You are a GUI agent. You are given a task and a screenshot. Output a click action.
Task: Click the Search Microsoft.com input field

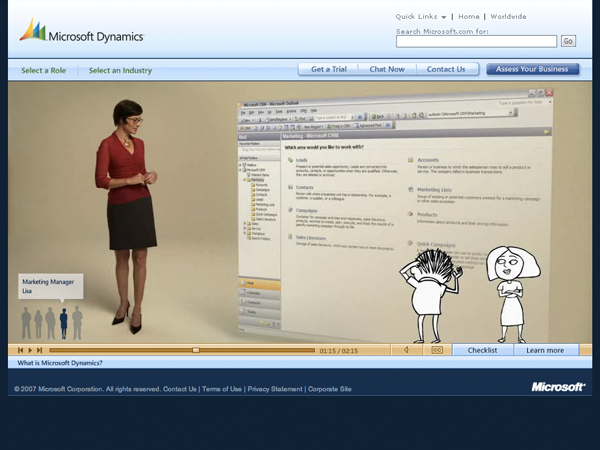[x=476, y=41]
